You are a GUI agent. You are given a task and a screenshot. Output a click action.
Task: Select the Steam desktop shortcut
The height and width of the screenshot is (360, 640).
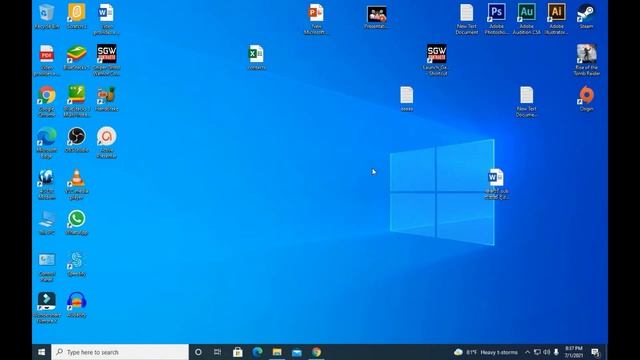coord(586,16)
